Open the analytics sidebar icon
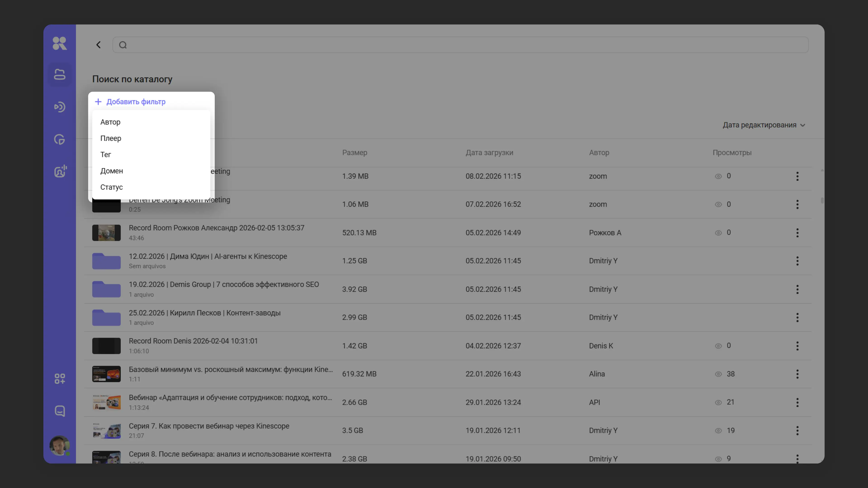The image size is (868, 488). (x=60, y=139)
